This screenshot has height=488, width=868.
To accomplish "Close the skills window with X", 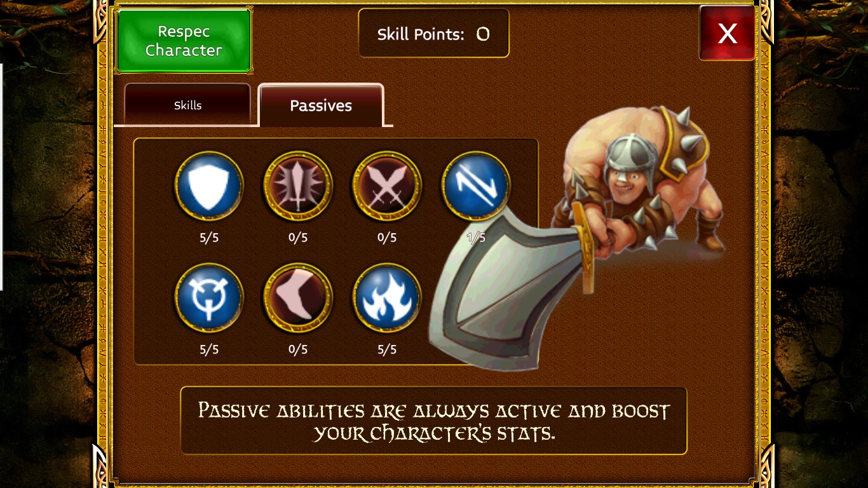I will (727, 33).
